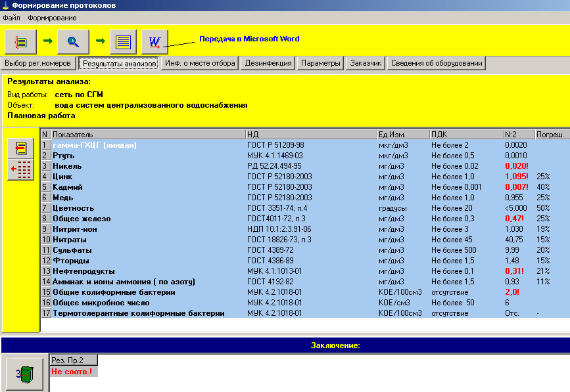Viewport: 570px width, 392px height.
Task: Click the Не соотв.! conclusion cell
Action: (74, 371)
